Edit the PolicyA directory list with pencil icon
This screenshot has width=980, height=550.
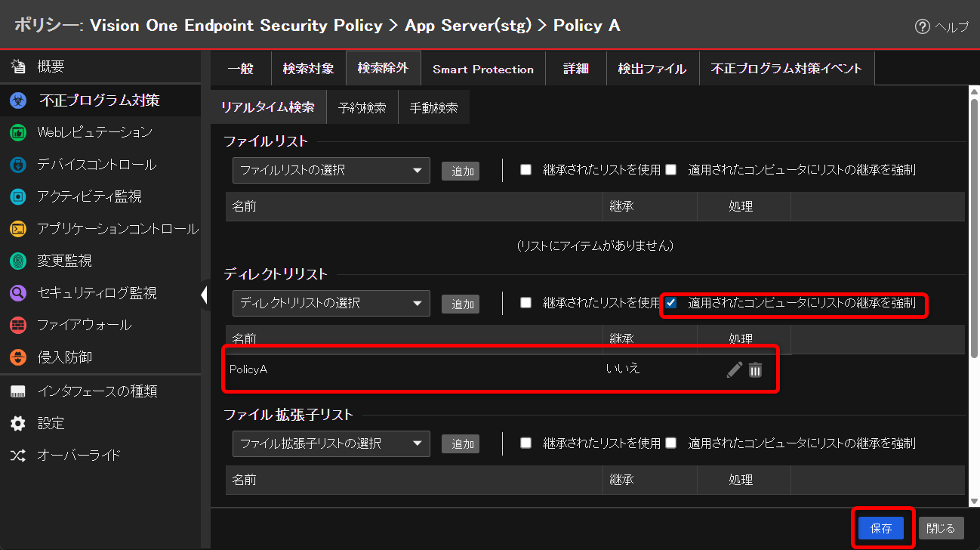pyautogui.click(x=734, y=369)
